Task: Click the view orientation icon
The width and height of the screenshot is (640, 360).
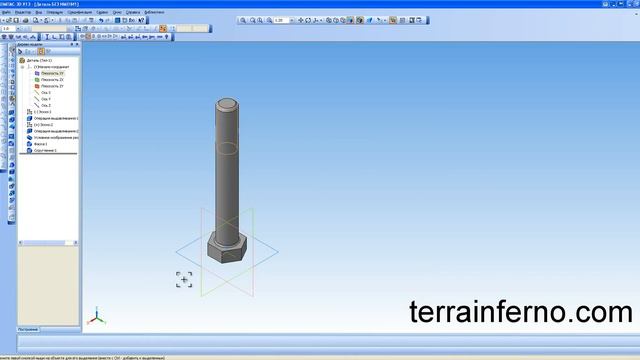Action: (316, 20)
